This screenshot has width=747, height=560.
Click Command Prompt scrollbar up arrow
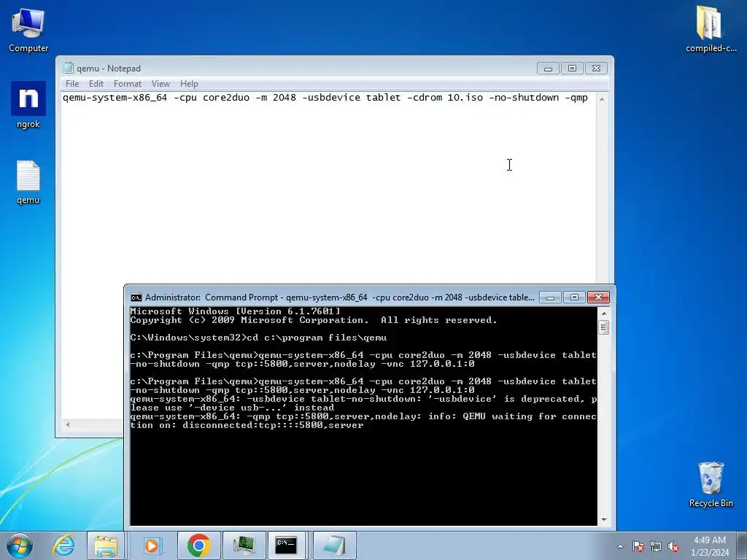point(603,313)
